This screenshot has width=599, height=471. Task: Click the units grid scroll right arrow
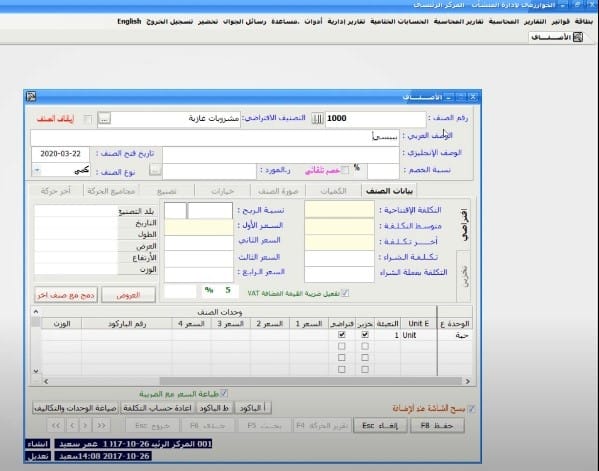[x=468, y=381]
